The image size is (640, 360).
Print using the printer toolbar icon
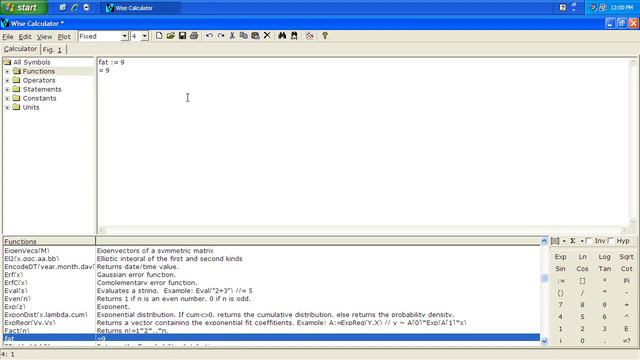[194, 36]
